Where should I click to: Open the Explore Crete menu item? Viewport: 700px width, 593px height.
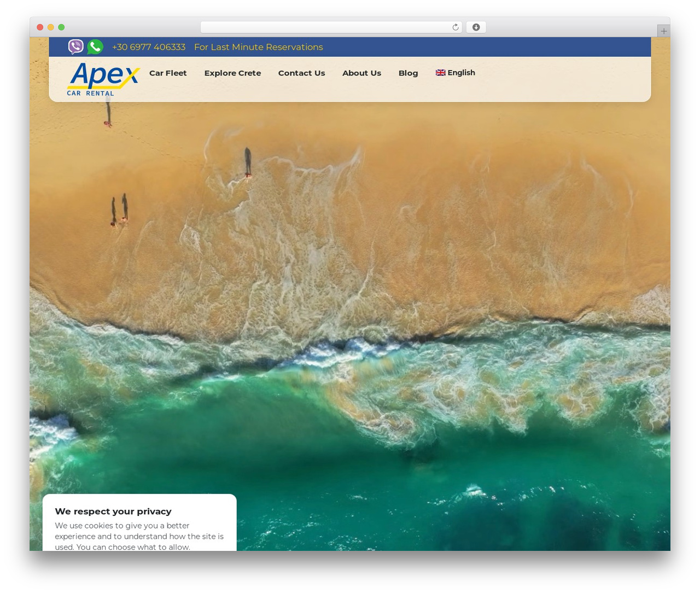tap(232, 73)
